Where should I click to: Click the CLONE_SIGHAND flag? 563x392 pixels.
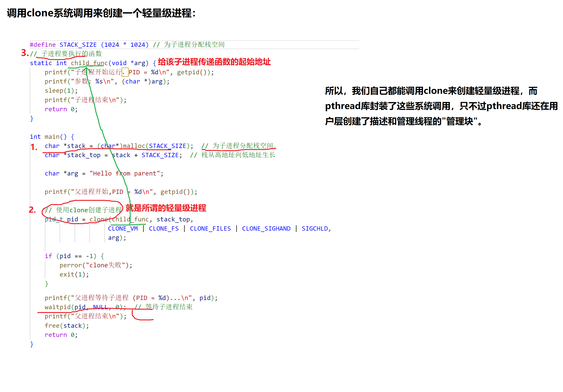coord(266,229)
